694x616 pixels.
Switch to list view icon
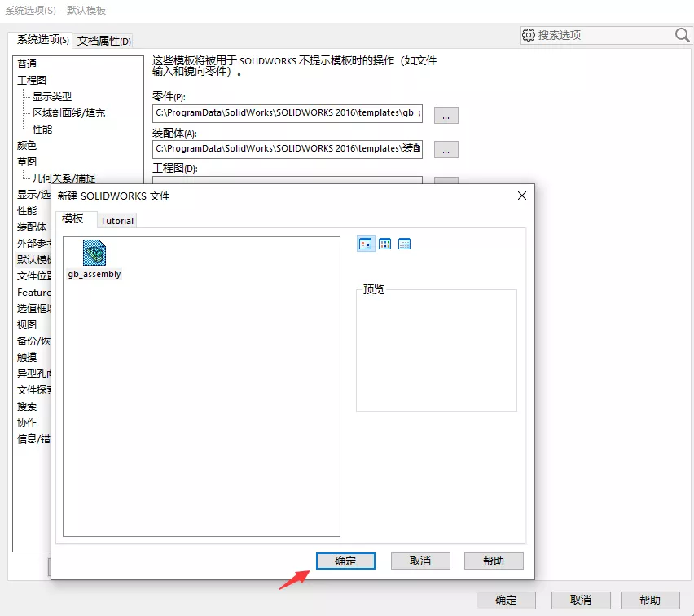385,244
